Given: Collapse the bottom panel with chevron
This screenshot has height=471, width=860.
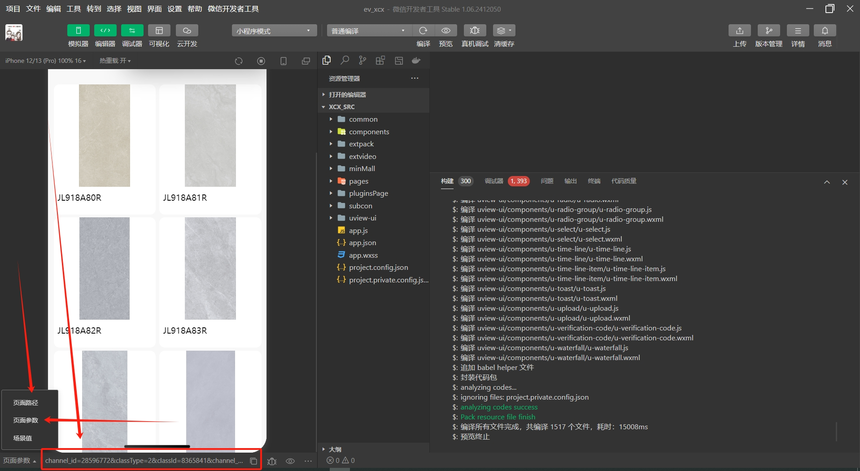Looking at the screenshot, I should [x=827, y=182].
